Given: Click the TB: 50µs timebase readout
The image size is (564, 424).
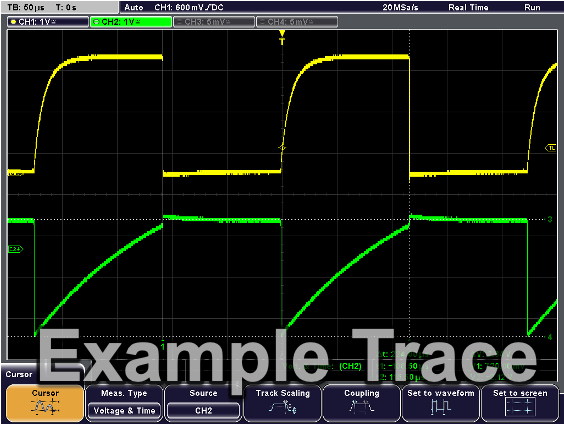Looking at the screenshot, I should pos(26,7).
